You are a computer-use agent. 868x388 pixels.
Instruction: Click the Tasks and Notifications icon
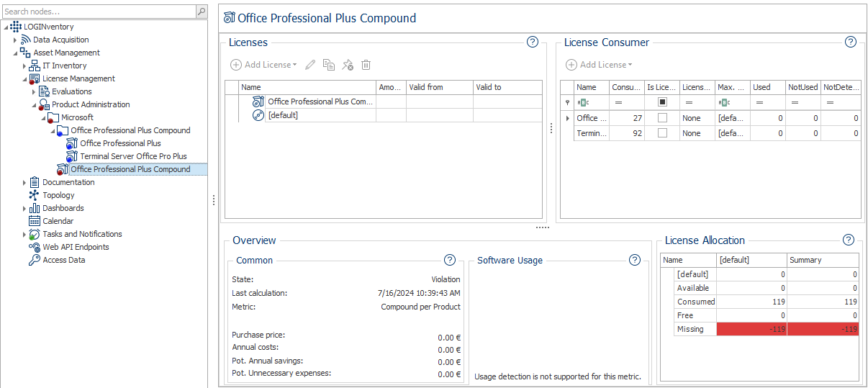35,234
